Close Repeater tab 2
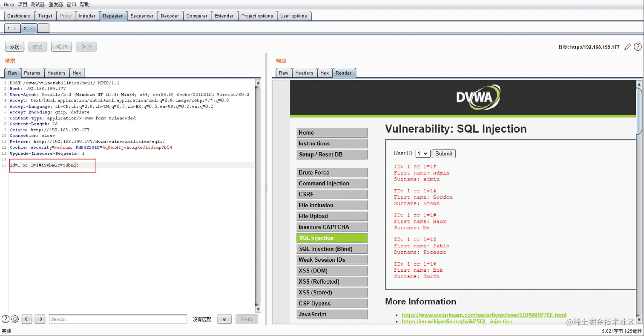644x336 pixels. (32, 29)
